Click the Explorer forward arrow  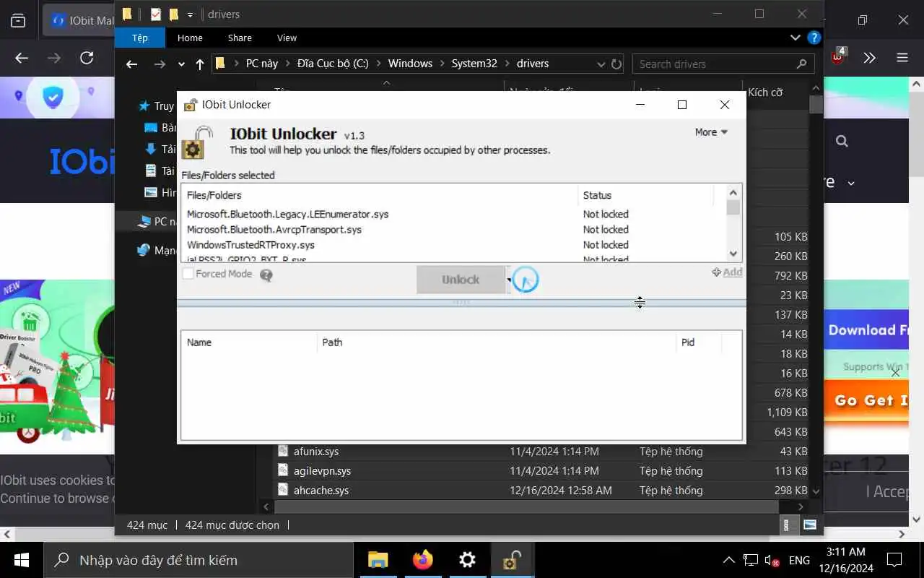click(160, 64)
